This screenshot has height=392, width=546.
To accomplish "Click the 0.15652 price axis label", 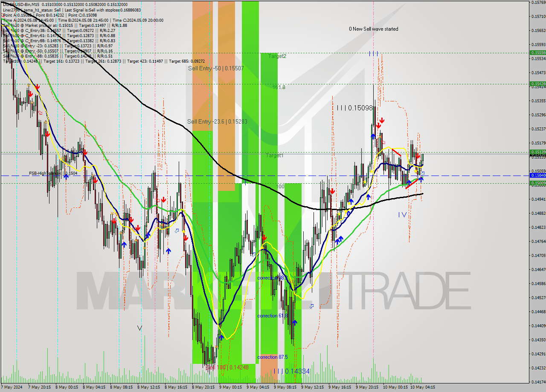I will (539, 30).
